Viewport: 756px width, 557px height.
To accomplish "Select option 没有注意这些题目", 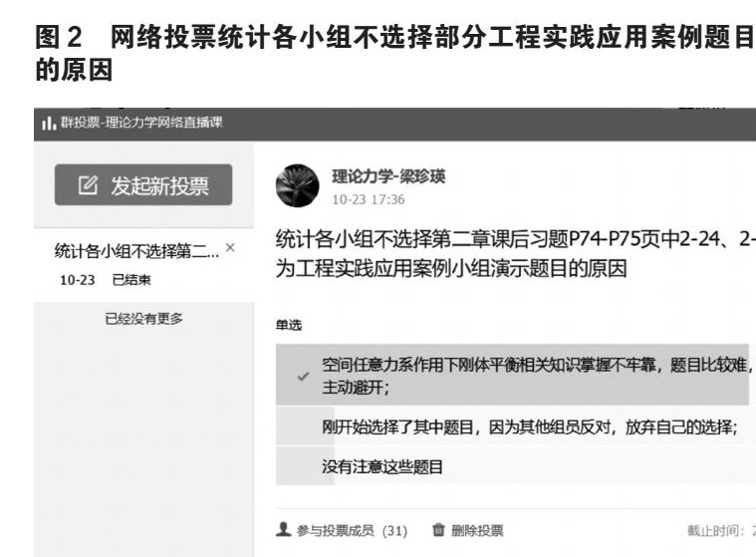I will pyautogui.click(x=516, y=466).
